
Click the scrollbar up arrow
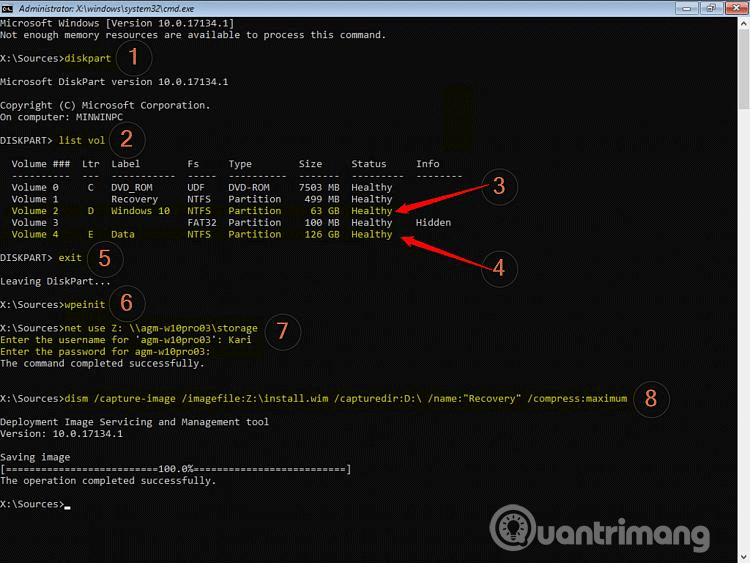[x=743, y=22]
